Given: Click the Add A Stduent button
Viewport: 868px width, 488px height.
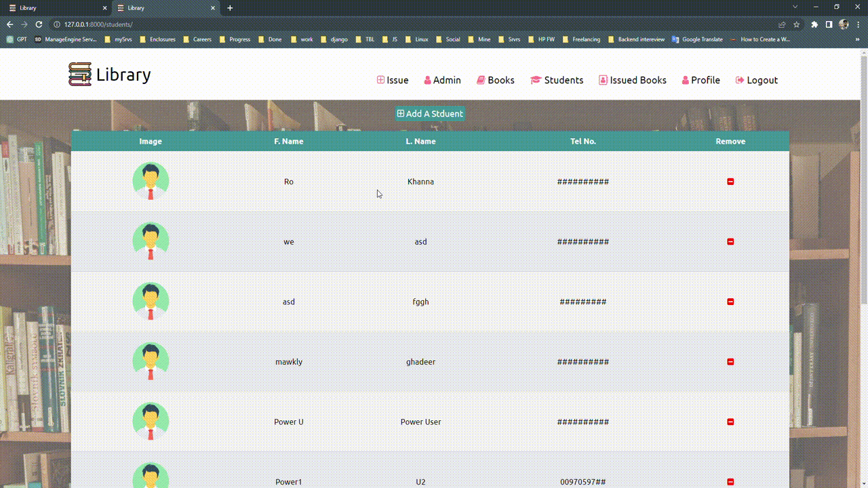Looking at the screenshot, I should (431, 114).
